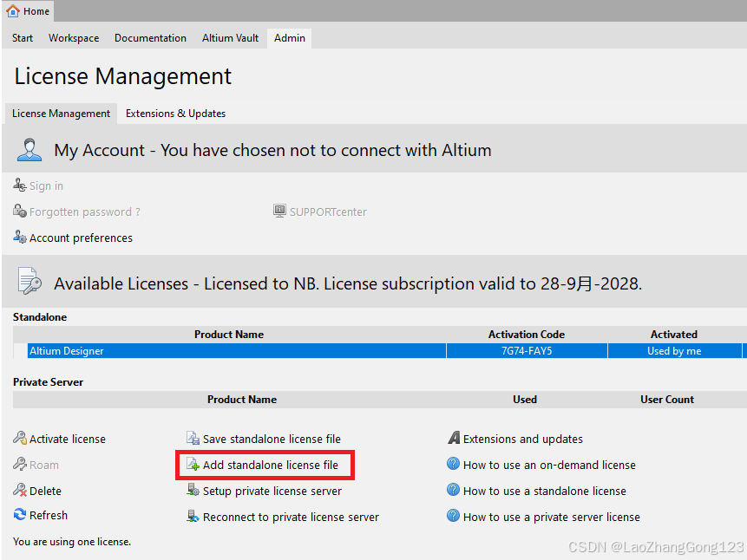Click the Add standalone license file icon

193,464
